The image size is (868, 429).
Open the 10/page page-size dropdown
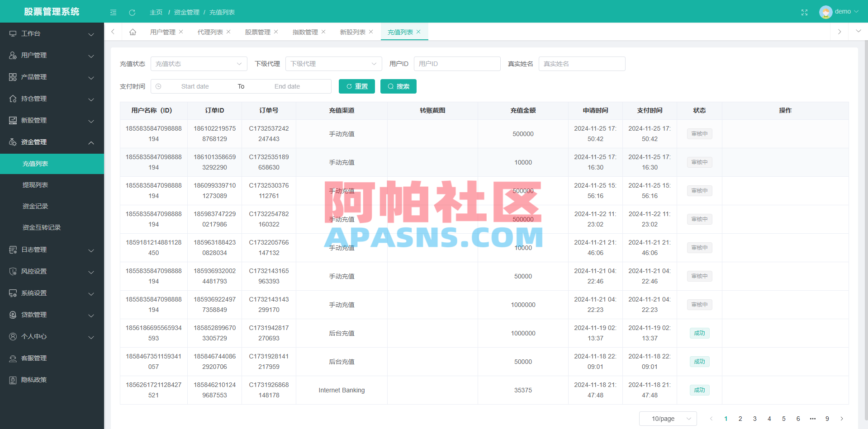point(668,419)
